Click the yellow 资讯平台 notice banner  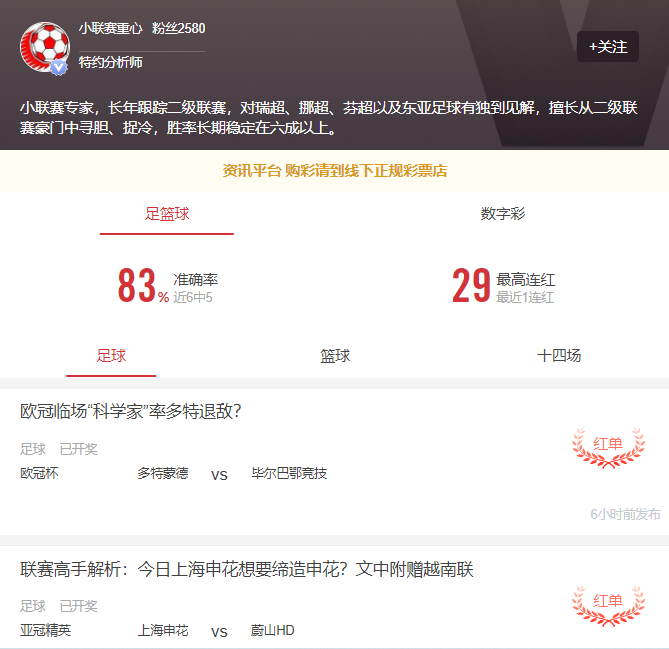334,171
